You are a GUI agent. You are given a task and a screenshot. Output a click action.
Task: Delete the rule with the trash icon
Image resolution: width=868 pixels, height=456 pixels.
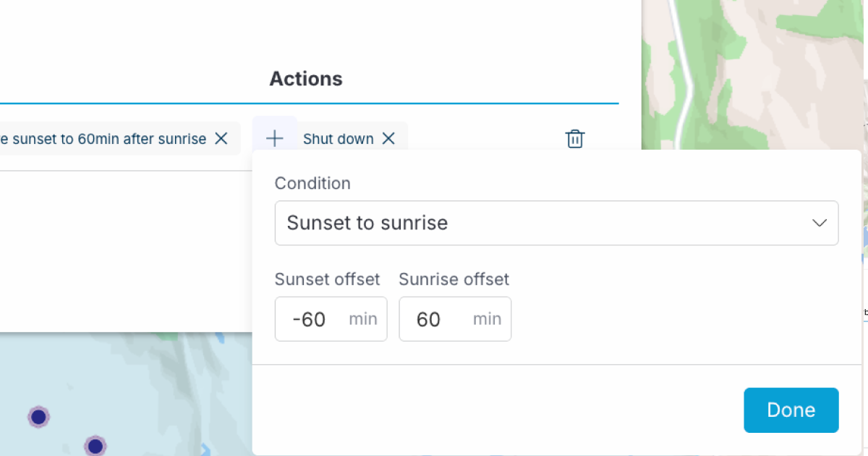pos(574,138)
